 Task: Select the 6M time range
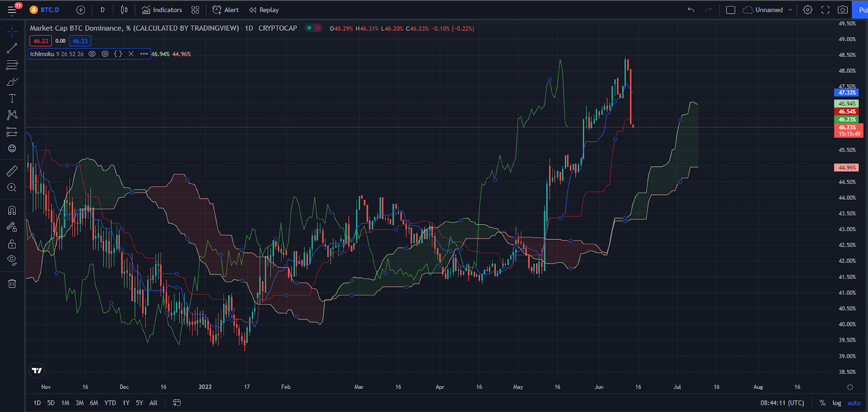pyautogui.click(x=94, y=403)
